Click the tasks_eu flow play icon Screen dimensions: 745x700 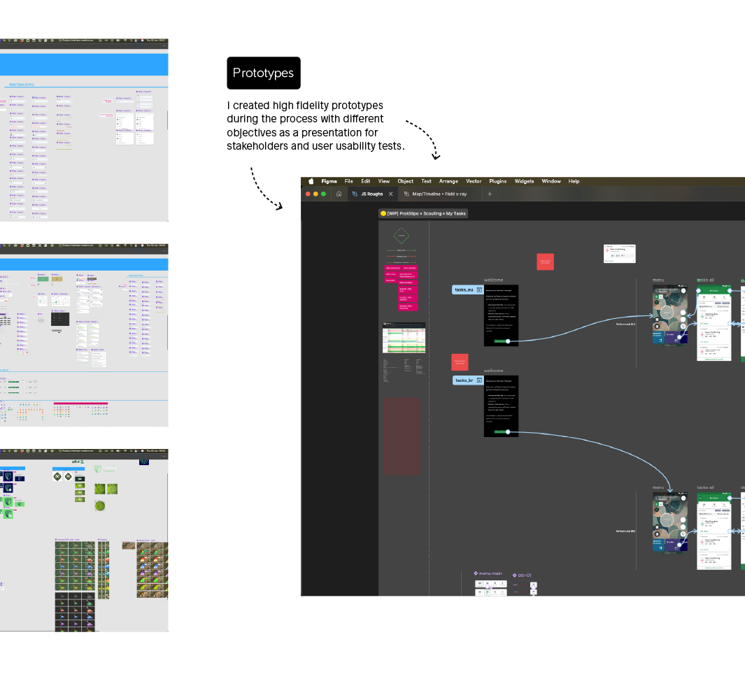(480, 290)
